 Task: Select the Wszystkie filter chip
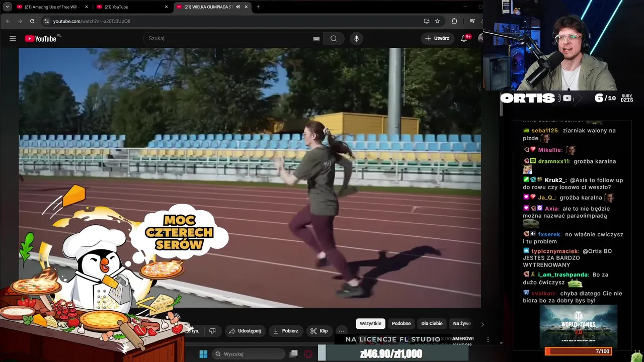point(370,324)
